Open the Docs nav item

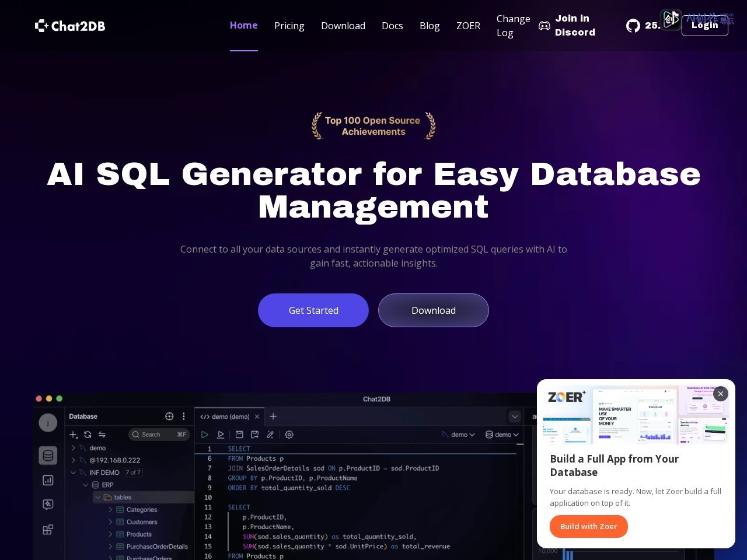pos(392,26)
